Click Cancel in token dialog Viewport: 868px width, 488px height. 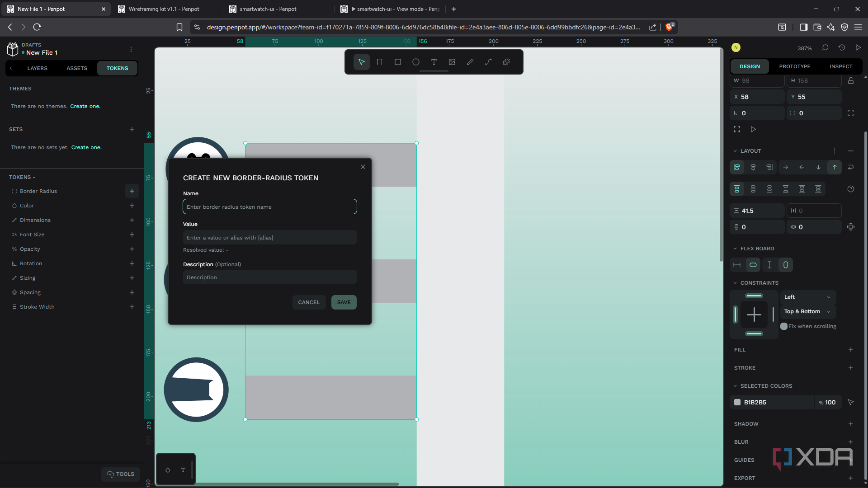click(x=309, y=302)
